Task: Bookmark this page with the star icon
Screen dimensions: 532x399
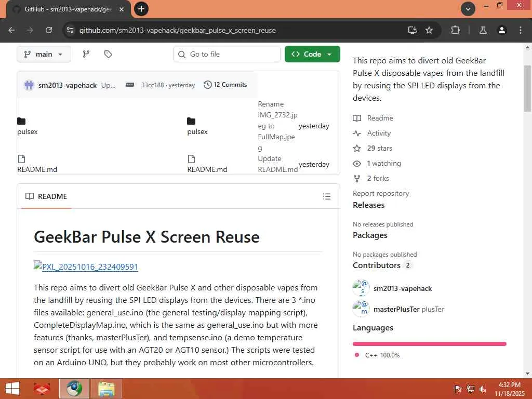Action: [429, 30]
